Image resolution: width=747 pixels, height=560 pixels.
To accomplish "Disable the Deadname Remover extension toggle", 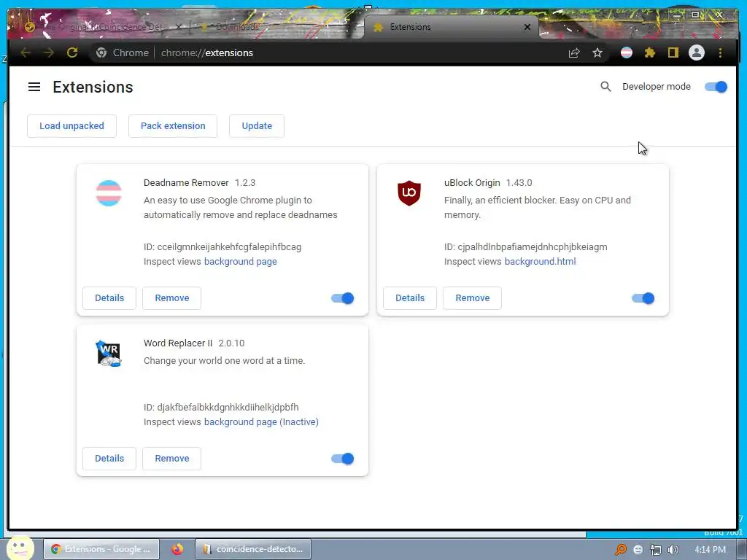I will pyautogui.click(x=343, y=298).
